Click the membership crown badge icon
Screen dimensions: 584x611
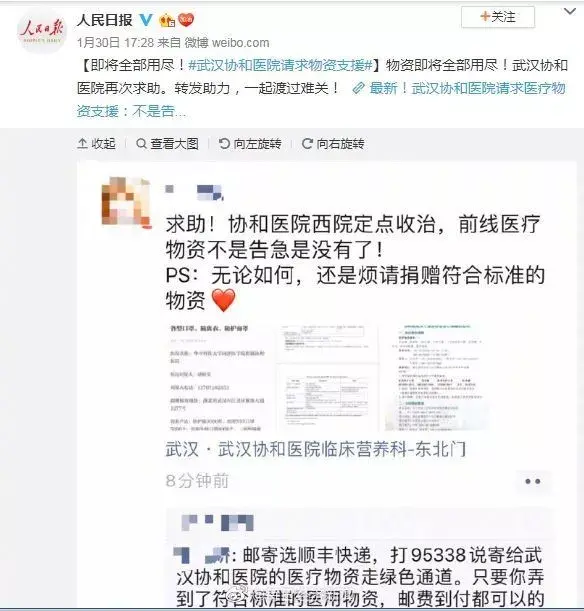coord(167,19)
